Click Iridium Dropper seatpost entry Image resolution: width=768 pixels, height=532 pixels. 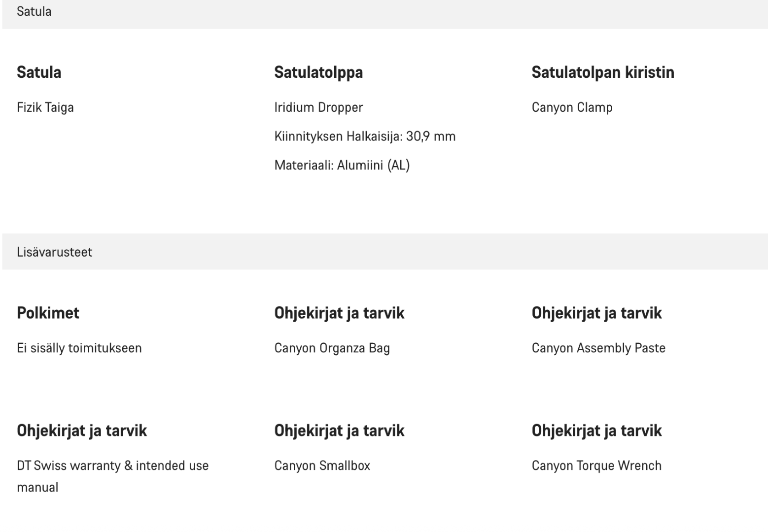coord(318,107)
